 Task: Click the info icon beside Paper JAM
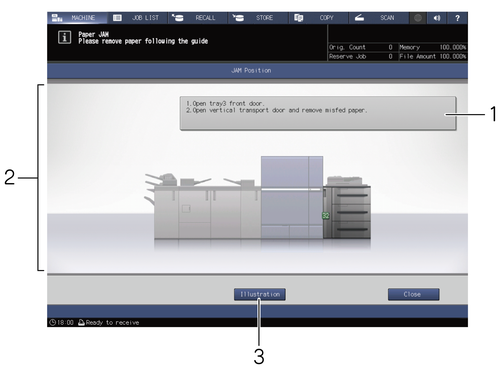64,37
